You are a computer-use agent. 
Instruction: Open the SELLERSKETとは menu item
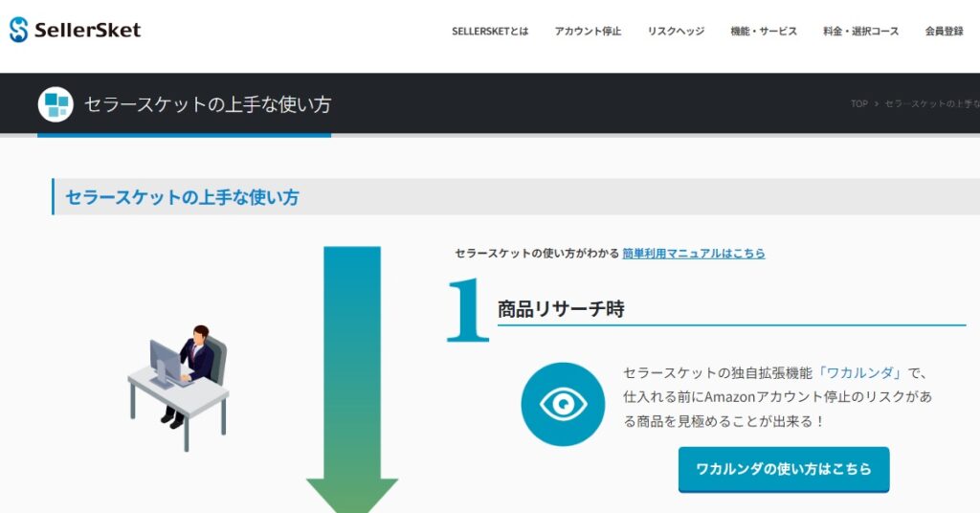[490, 32]
